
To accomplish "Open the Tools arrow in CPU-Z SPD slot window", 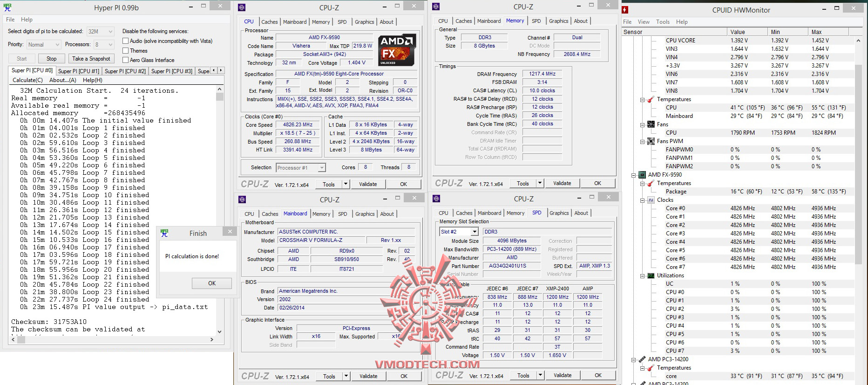I will (x=540, y=375).
